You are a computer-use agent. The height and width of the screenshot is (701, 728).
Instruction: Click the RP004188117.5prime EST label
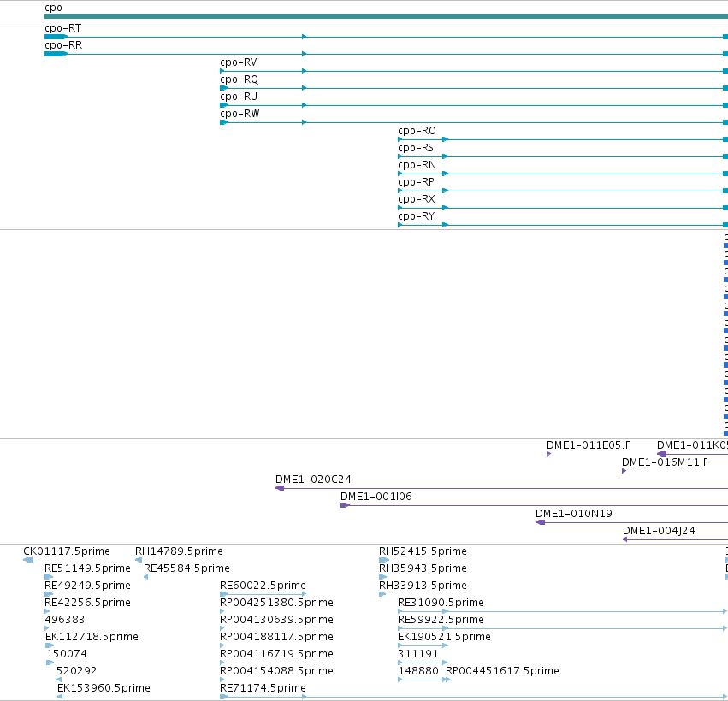point(276,637)
